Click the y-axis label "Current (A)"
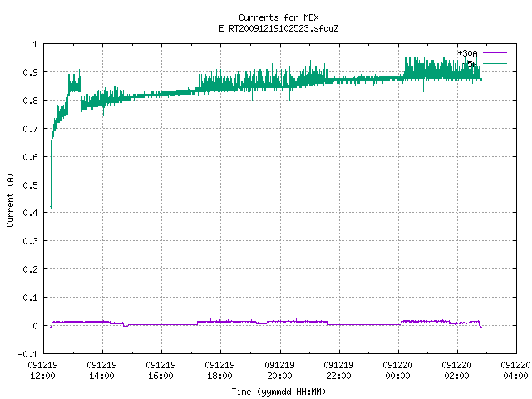Image resolution: width=532 pixels, height=399 pixels. tap(10, 199)
